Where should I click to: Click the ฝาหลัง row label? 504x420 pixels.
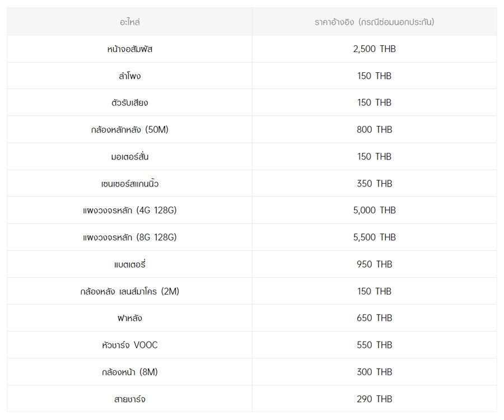click(x=129, y=318)
